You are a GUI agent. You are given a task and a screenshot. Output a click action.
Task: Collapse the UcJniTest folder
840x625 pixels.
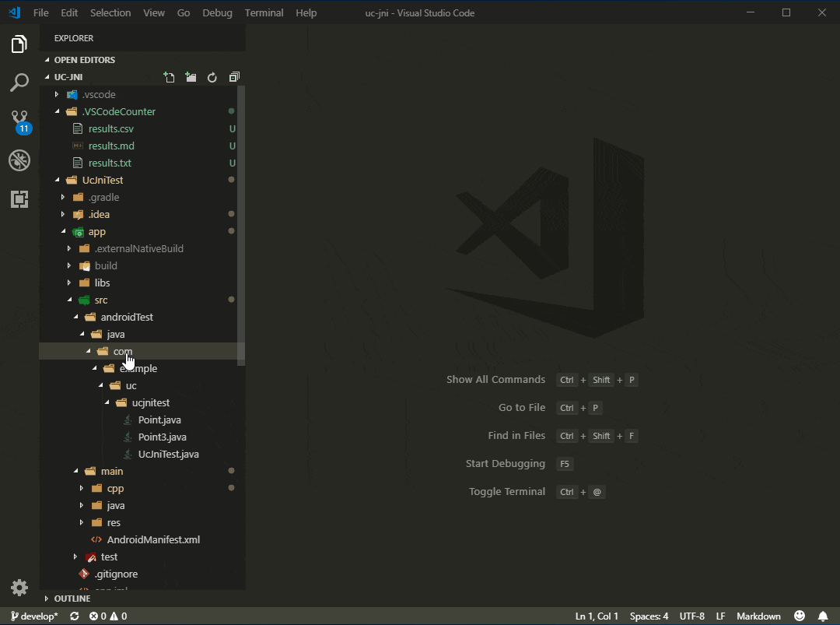click(142, 180)
